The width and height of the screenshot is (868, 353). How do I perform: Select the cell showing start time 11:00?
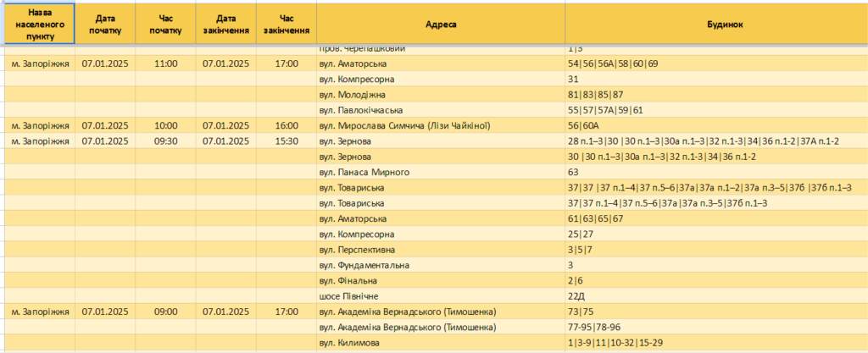165,64
